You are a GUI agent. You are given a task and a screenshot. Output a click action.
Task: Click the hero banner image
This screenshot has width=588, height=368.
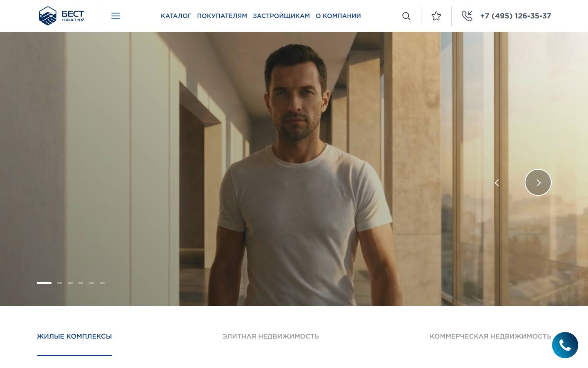tap(294, 169)
